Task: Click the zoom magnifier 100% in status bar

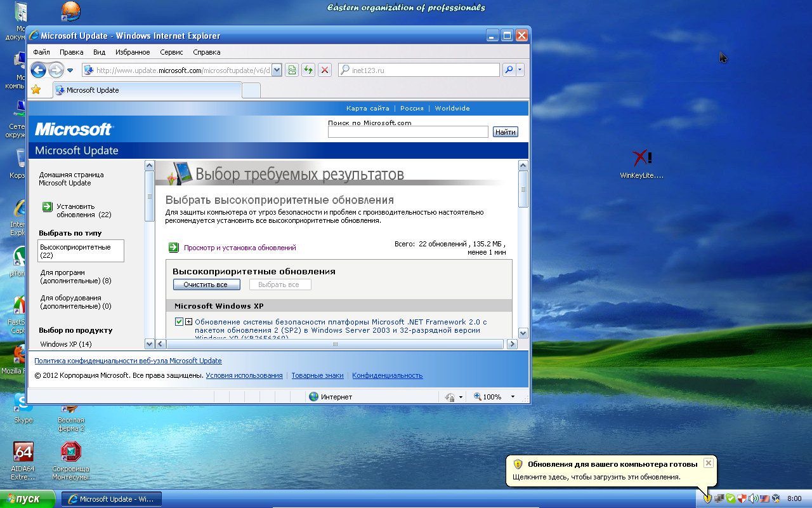Action: (487, 397)
